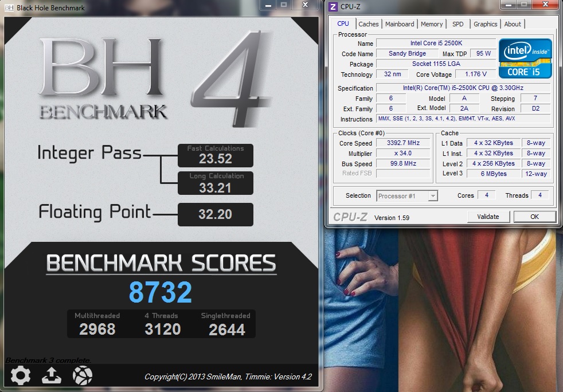The height and width of the screenshot is (392, 563).
Task: Click the Code Name value Sandy Bridge
Action: pyautogui.click(x=407, y=53)
